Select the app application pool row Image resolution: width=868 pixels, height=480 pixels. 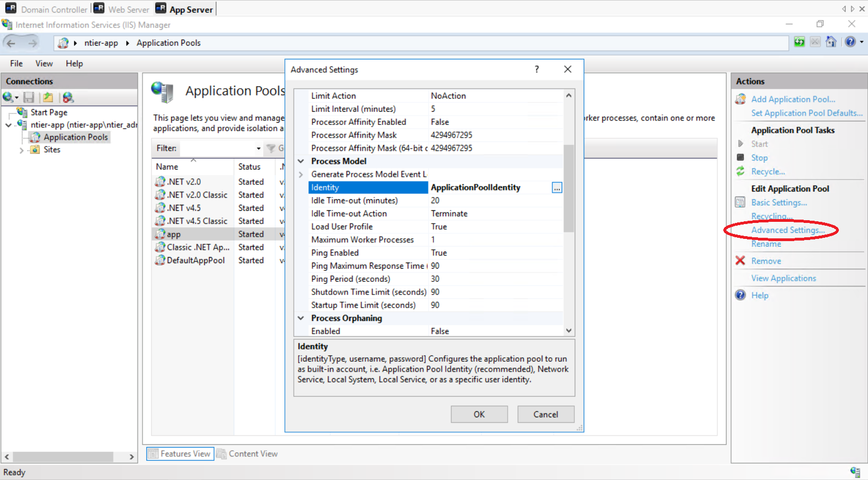(218, 234)
